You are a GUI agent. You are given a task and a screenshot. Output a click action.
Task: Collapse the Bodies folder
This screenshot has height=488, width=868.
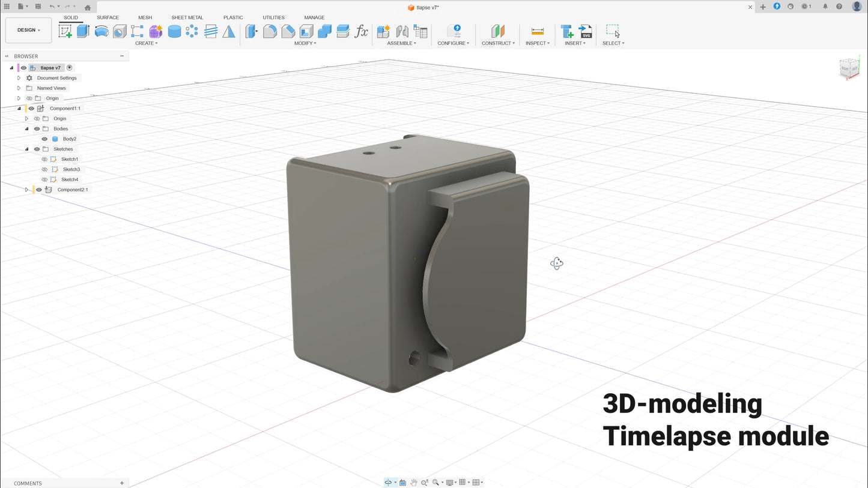click(x=26, y=128)
